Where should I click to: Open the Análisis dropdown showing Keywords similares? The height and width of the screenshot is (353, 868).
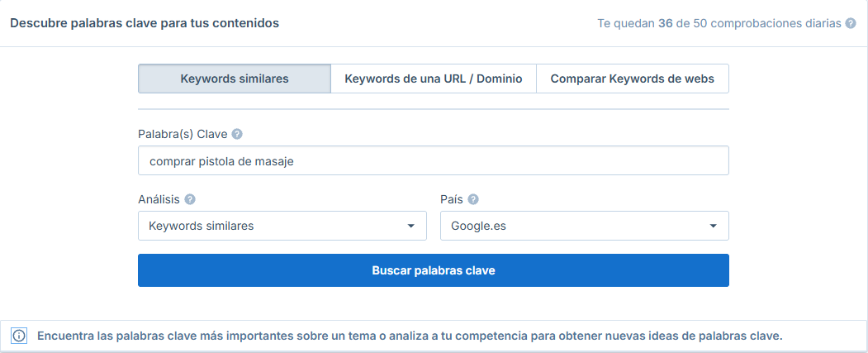pyautogui.click(x=282, y=226)
